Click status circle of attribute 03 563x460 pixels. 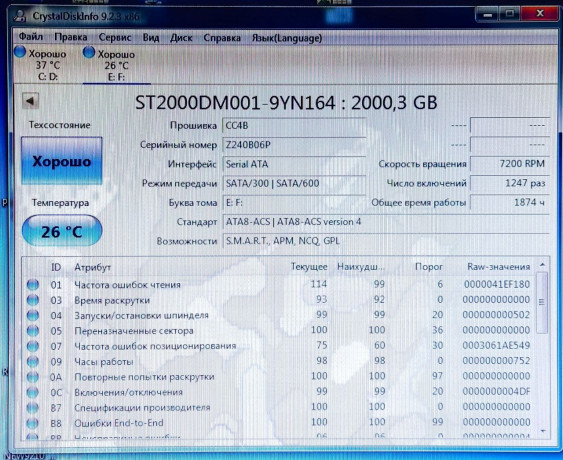[x=33, y=300]
